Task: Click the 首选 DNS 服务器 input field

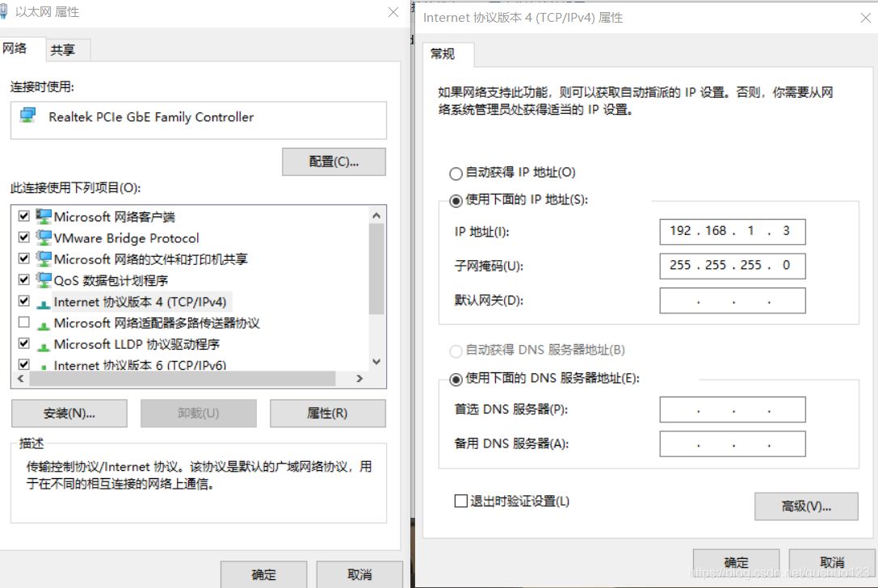Action: pyautogui.click(x=733, y=410)
